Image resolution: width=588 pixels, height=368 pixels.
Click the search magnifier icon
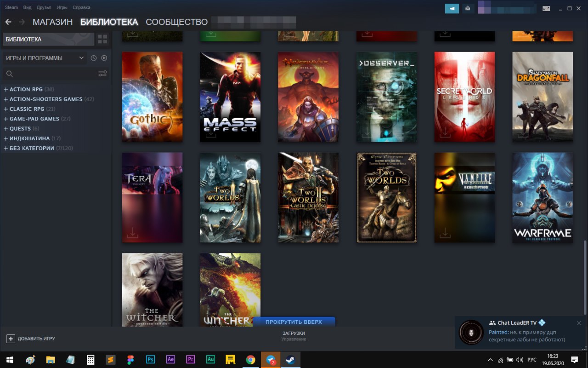coord(9,74)
